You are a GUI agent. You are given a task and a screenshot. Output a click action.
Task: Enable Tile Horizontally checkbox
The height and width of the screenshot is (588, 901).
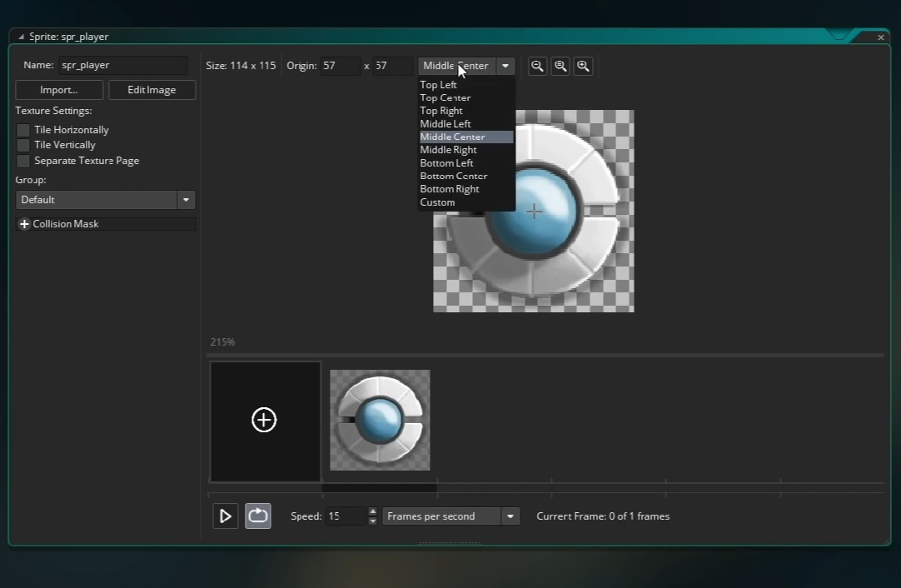(x=23, y=130)
